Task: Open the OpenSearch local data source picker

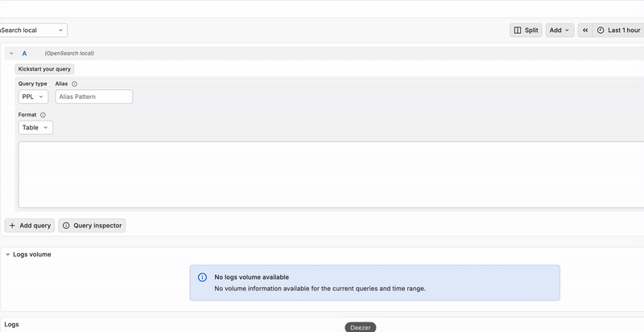Action: point(32,30)
